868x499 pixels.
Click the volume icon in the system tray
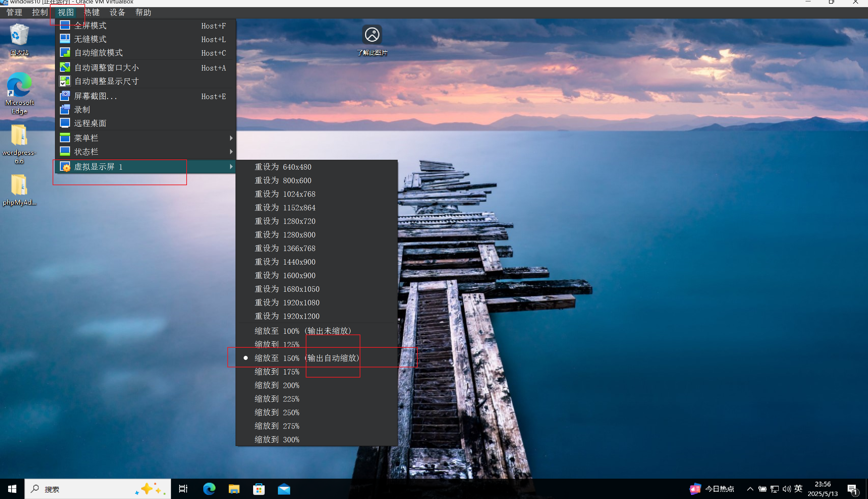[787, 489]
